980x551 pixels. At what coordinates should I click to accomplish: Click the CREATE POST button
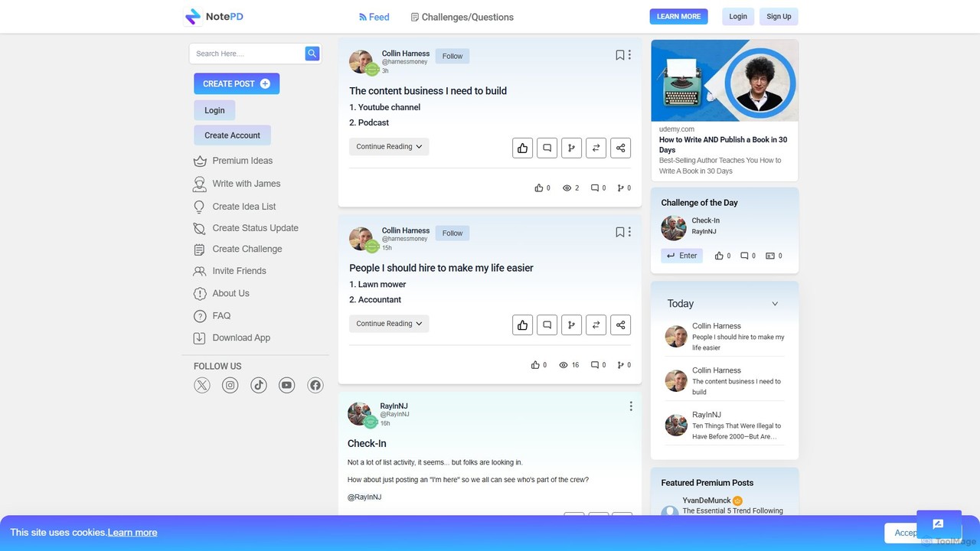[237, 83]
